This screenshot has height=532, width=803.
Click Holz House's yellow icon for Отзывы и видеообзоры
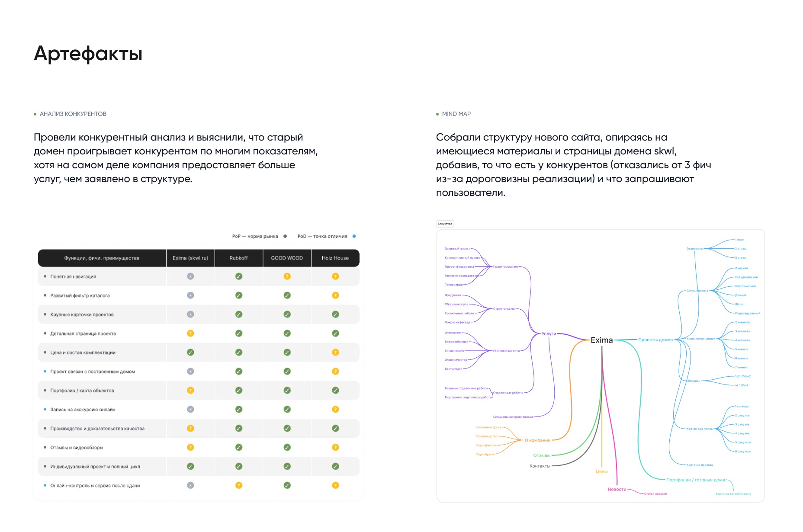coord(335,448)
